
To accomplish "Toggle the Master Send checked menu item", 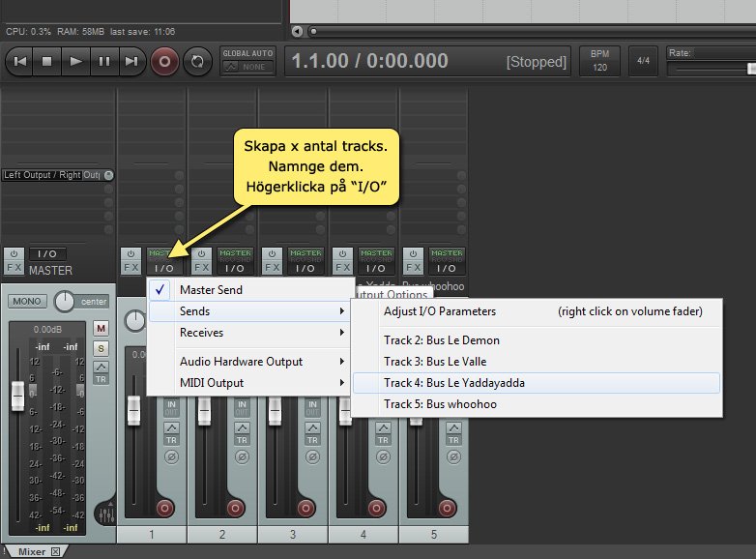I will point(249,290).
